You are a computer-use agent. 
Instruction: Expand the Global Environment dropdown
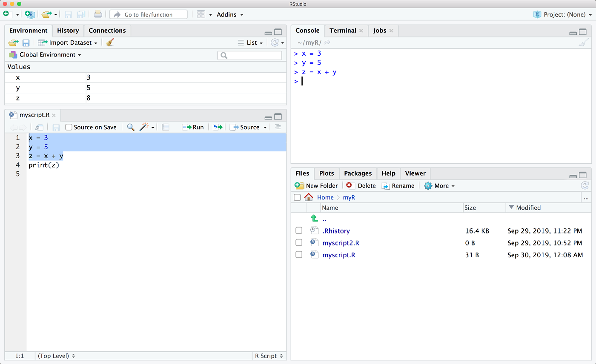[x=45, y=55]
